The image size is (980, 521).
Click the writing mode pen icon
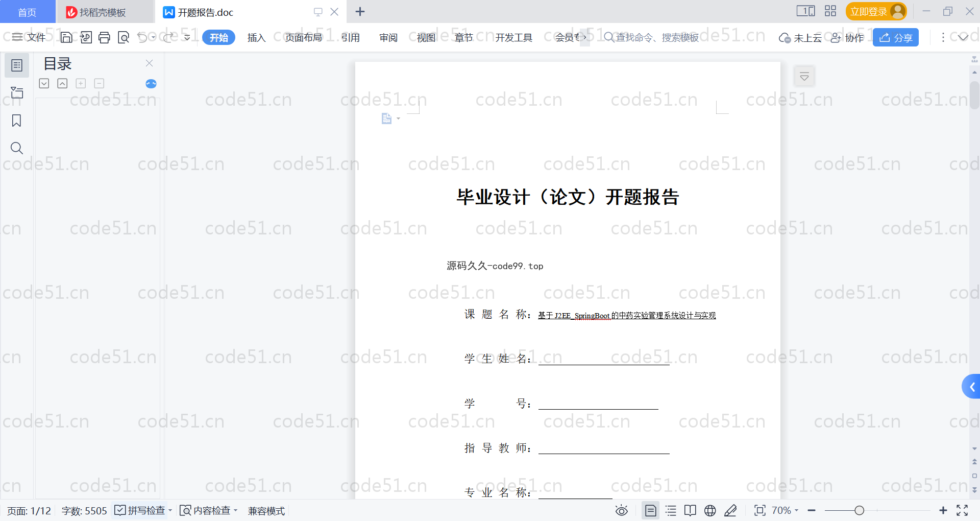(730, 510)
